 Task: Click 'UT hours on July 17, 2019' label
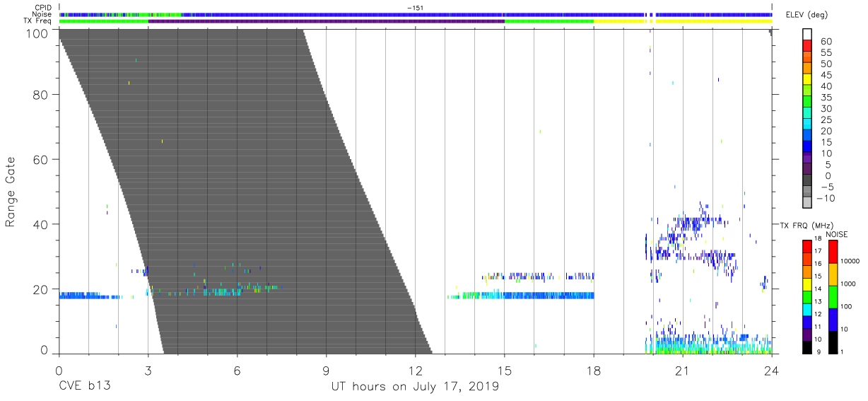click(415, 387)
